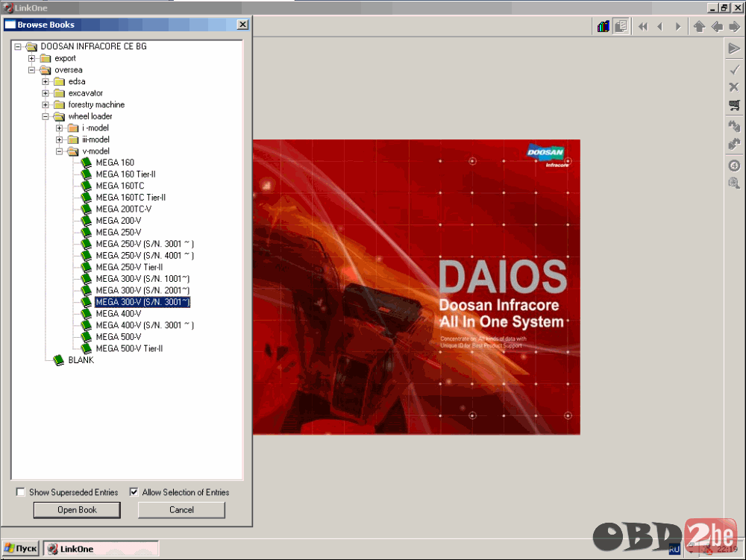Viewport: 746px width, 560px height.
Task: Expand the i-model folder node
Action: [x=59, y=128]
